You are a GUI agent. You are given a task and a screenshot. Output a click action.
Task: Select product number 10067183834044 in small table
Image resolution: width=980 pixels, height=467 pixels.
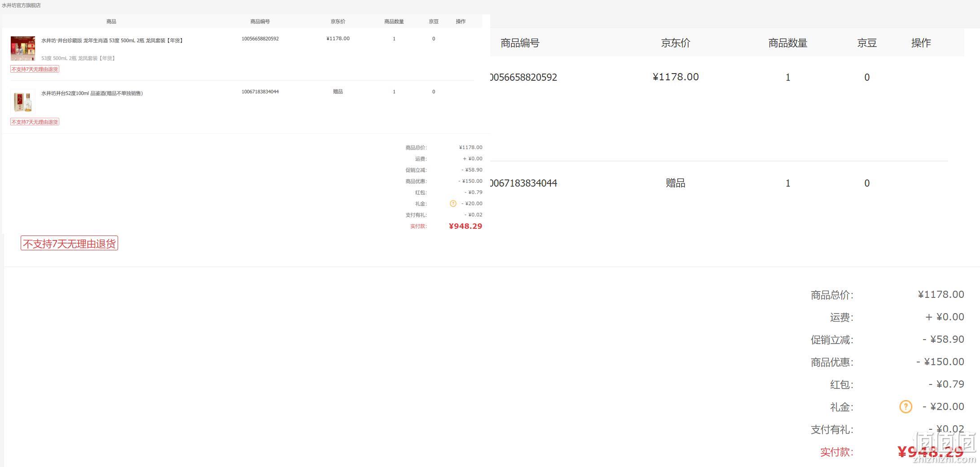260,92
